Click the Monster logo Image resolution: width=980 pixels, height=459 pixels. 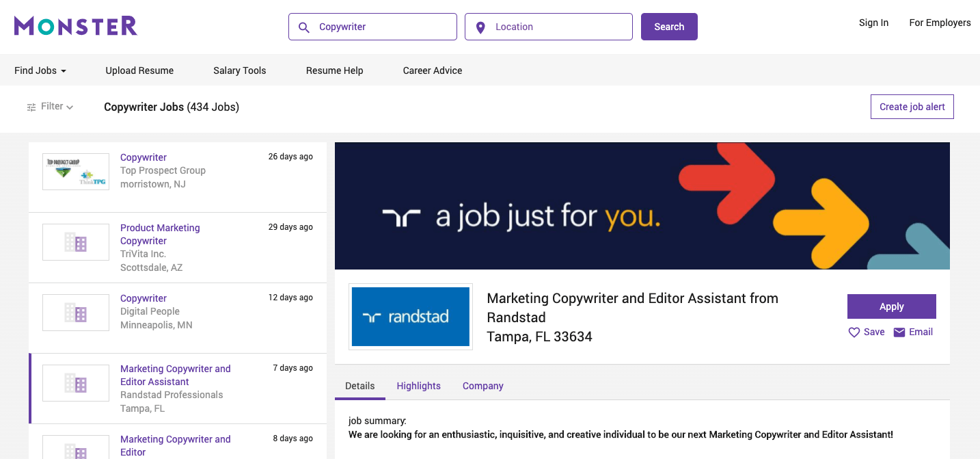click(76, 26)
